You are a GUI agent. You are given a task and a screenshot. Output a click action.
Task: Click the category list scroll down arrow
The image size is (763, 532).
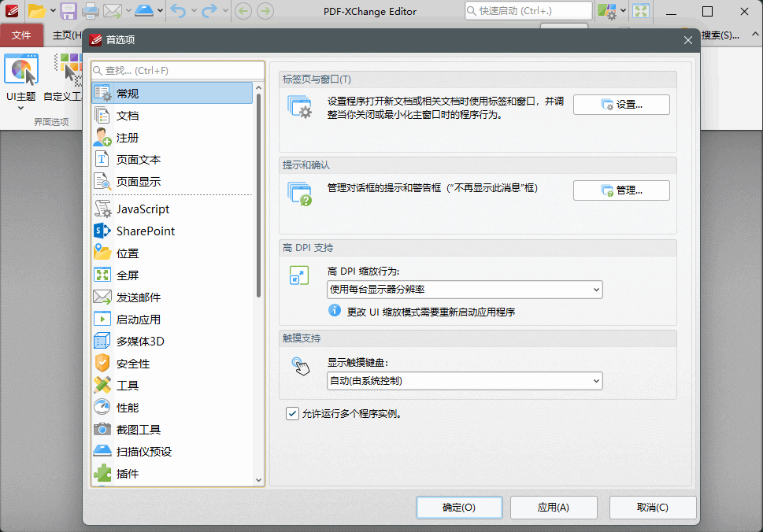click(258, 480)
